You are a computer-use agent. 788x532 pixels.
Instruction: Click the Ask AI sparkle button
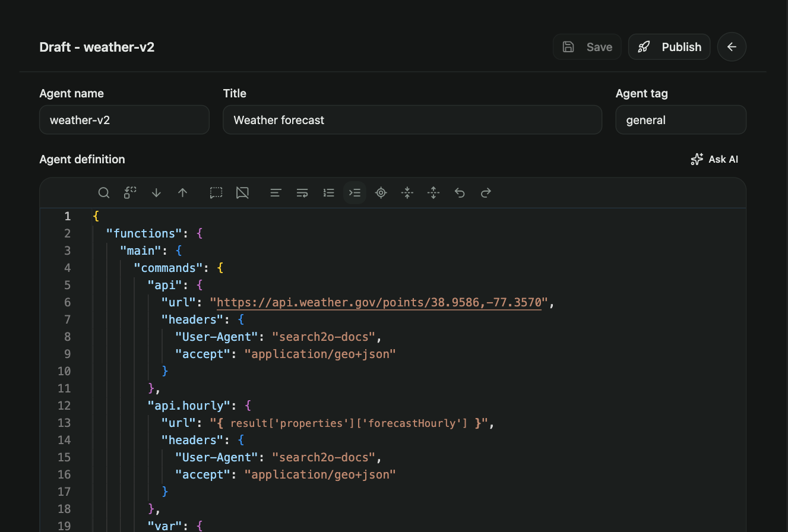click(x=714, y=159)
